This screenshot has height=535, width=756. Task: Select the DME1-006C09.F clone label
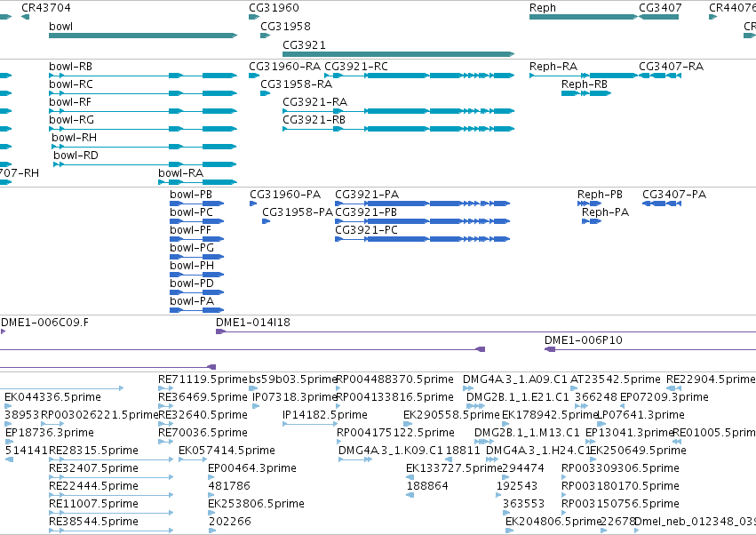tap(44, 323)
